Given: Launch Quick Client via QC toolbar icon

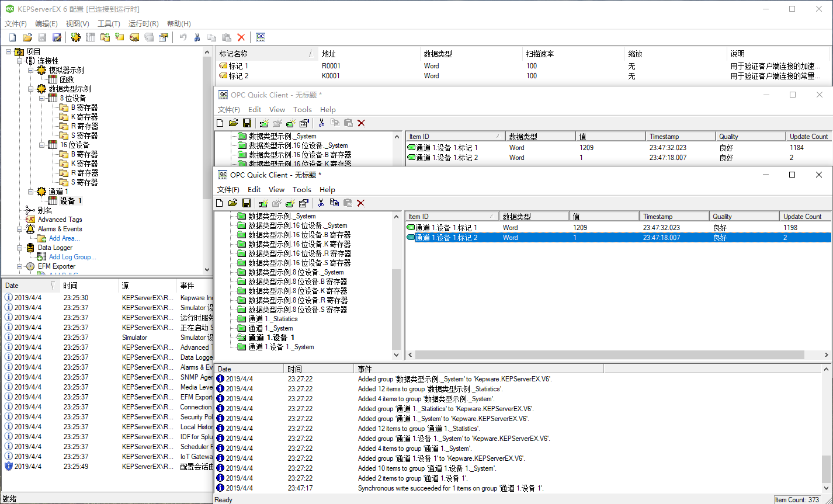Looking at the screenshot, I should click(261, 37).
